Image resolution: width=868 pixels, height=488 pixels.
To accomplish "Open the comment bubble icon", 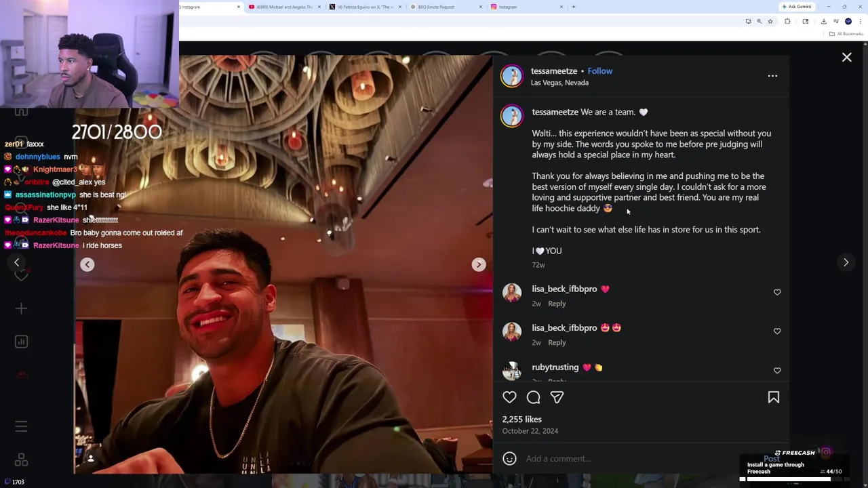I will coord(534,397).
